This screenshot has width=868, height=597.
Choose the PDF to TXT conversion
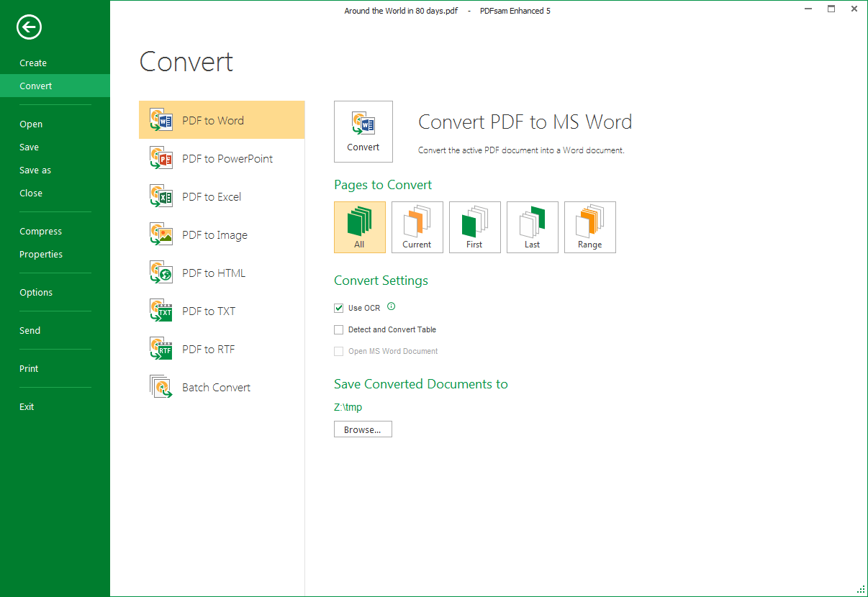[222, 311]
